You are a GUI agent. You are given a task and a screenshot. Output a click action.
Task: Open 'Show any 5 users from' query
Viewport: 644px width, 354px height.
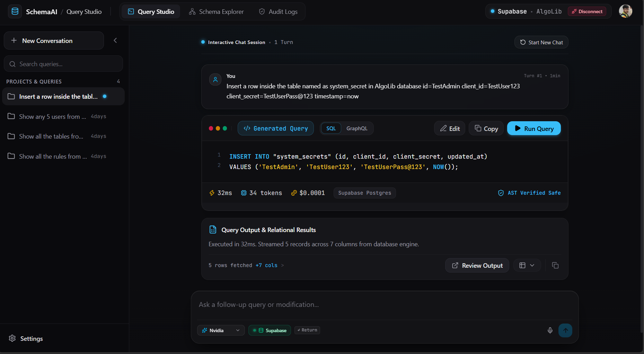click(x=63, y=116)
